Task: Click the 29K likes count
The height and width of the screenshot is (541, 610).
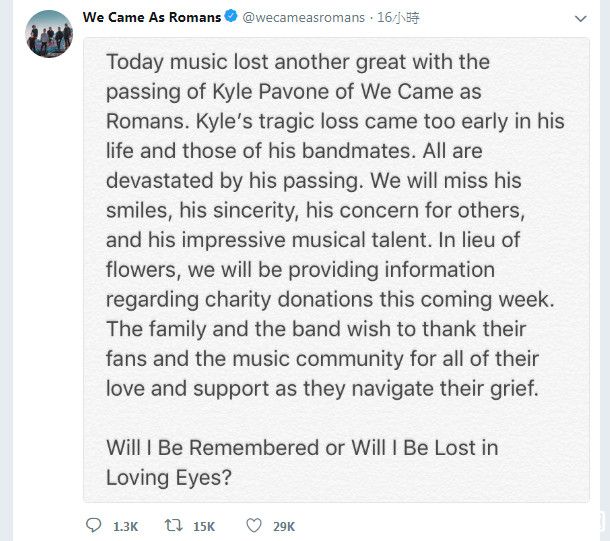Action: [x=284, y=526]
